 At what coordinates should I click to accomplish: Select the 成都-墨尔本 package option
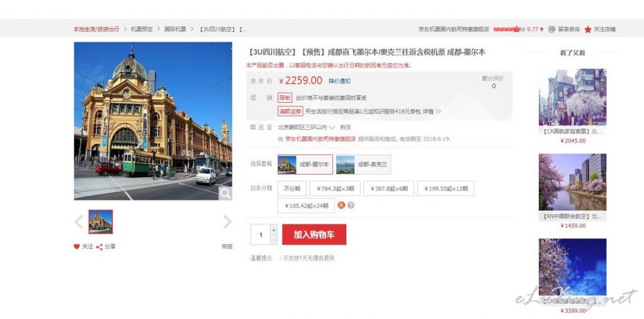(305, 165)
